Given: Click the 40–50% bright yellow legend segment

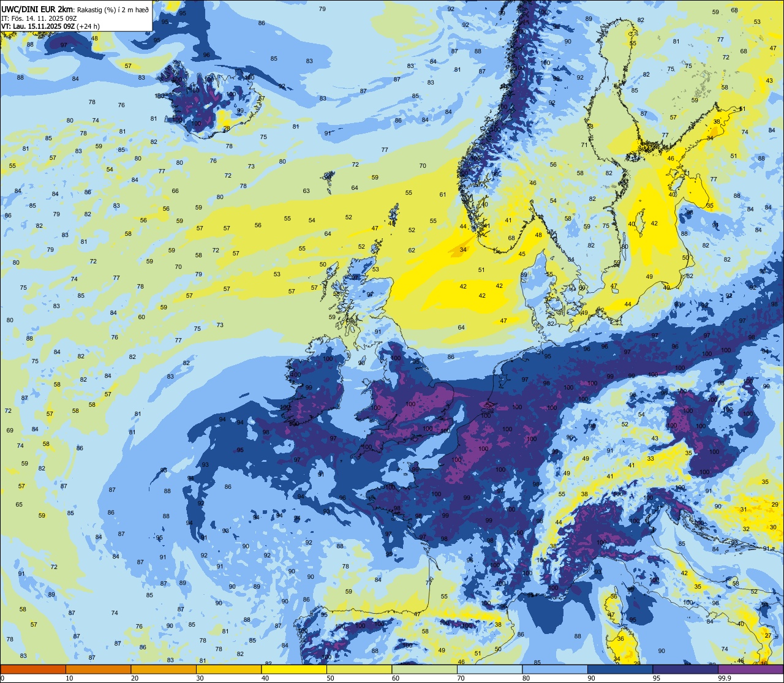Looking at the screenshot, I should (294, 669).
